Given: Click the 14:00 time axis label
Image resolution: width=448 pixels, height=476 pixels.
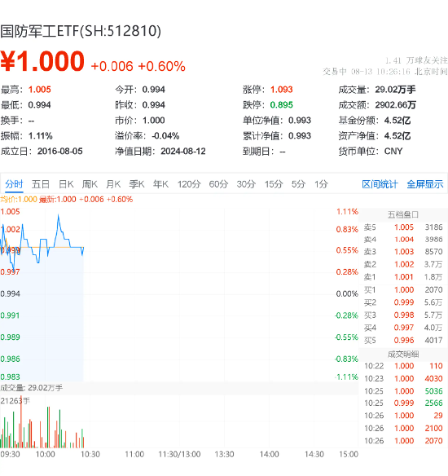Looking at the screenshot, I should pyautogui.click(x=270, y=454).
